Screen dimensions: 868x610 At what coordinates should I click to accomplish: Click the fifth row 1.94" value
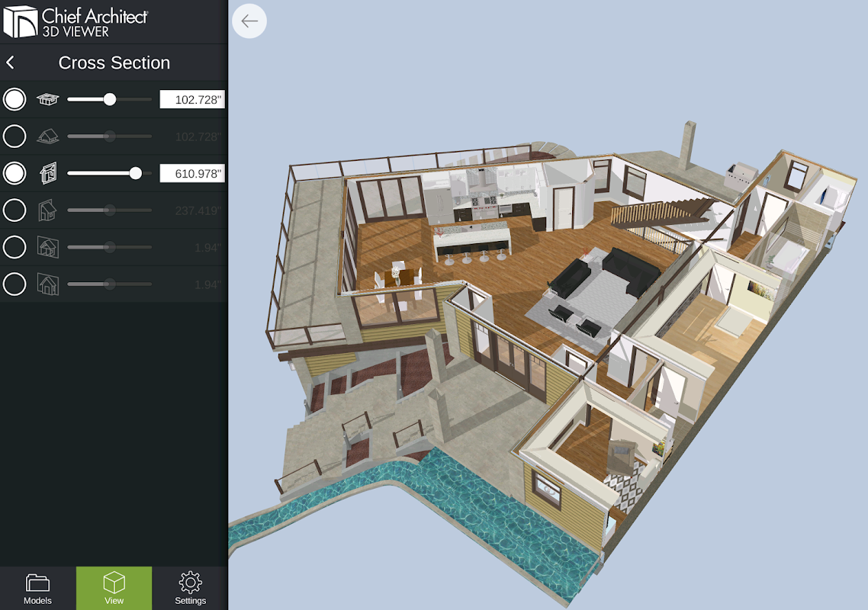(207, 248)
